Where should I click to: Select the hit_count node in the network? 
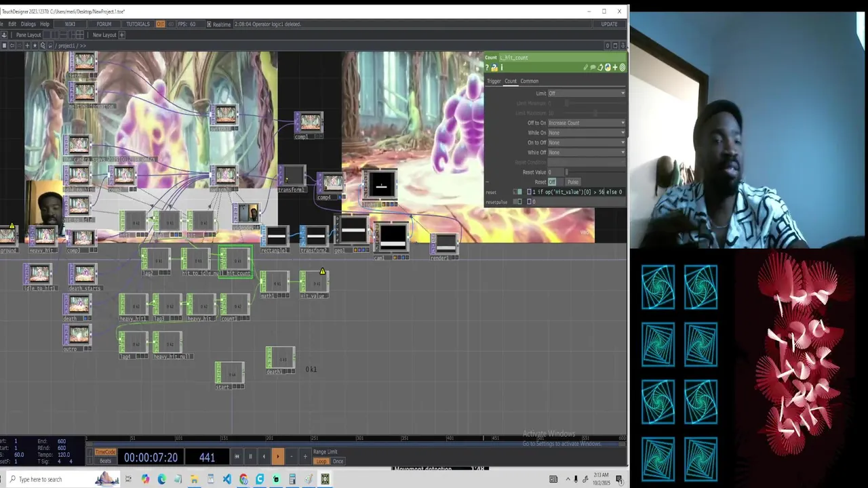click(235, 262)
